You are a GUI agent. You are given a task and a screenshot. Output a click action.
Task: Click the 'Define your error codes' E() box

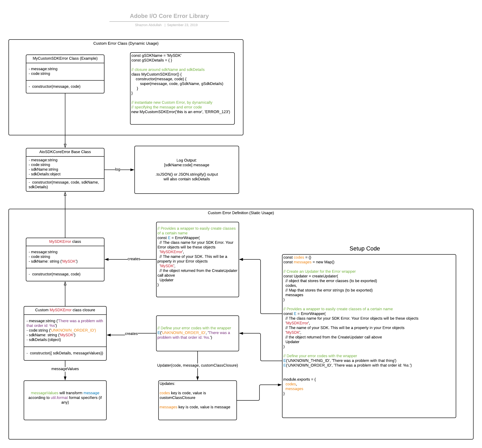[197, 333]
